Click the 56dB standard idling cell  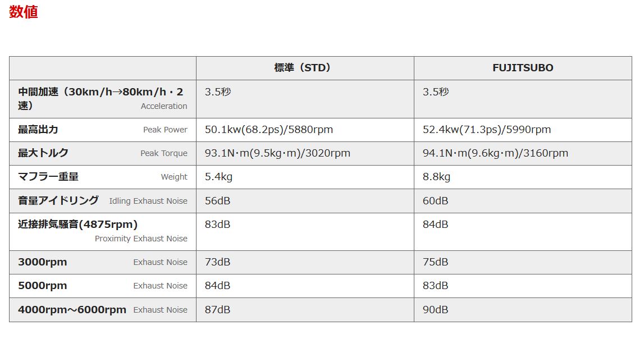tap(305, 201)
